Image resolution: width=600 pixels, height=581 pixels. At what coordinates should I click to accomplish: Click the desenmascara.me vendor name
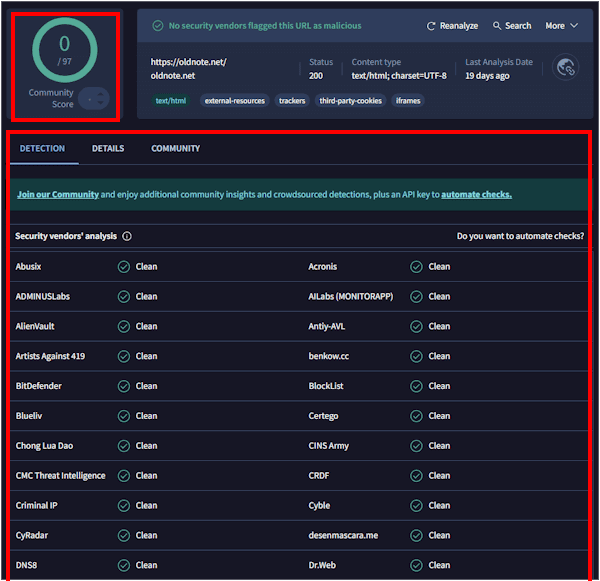[x=343, y=535]
